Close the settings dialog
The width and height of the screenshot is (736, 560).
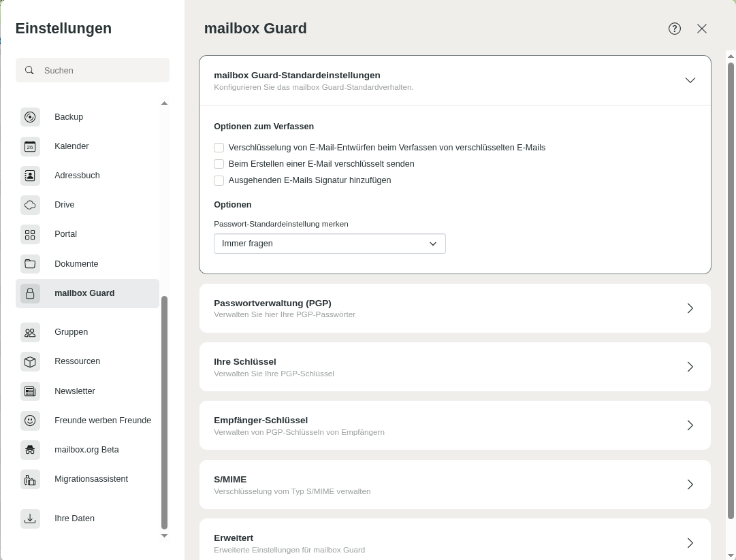tap(702, 29)
